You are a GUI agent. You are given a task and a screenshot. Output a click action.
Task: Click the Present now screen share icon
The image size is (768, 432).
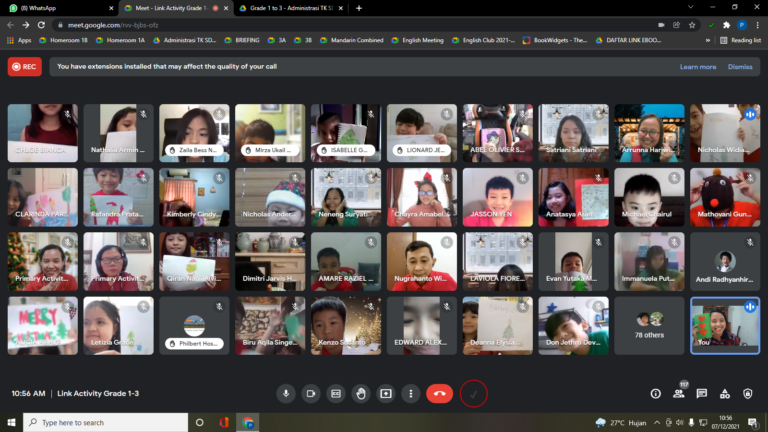[x=386, y=394]
